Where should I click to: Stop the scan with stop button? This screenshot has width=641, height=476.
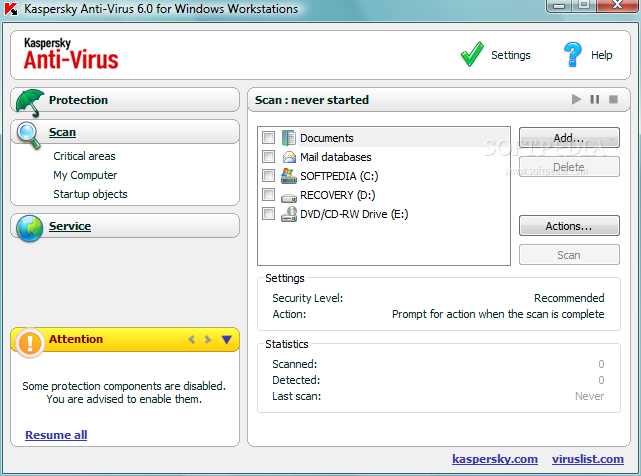pos(613,99)
